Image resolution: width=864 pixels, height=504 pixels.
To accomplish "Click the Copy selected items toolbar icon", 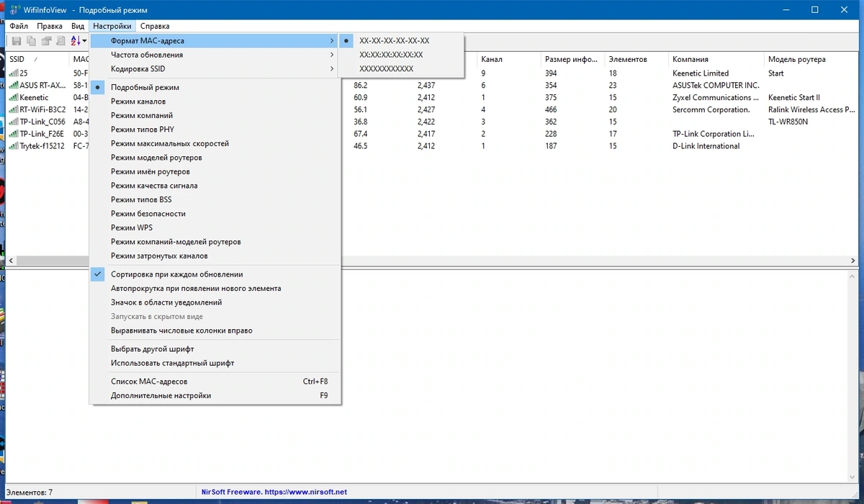I will 32,42.
